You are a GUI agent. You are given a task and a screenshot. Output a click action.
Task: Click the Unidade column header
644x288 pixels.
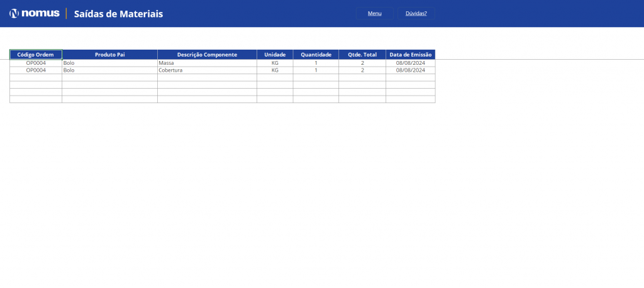point(275,55)
